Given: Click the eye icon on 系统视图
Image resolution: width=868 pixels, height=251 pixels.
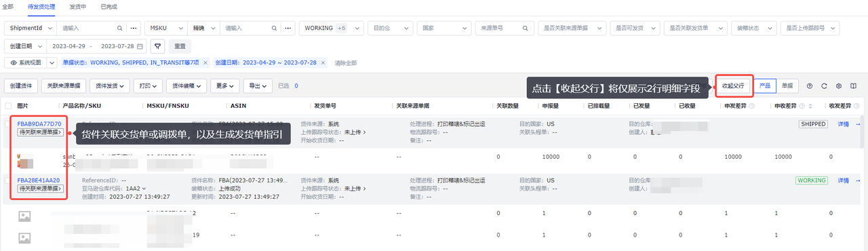Looking at the screenshot, I should (x=14, y=62).
